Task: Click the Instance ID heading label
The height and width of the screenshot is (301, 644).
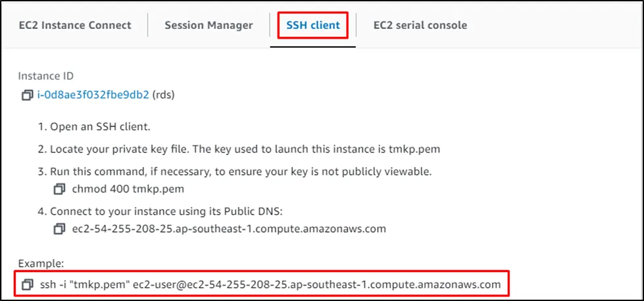Action: [x=45, y=76]
